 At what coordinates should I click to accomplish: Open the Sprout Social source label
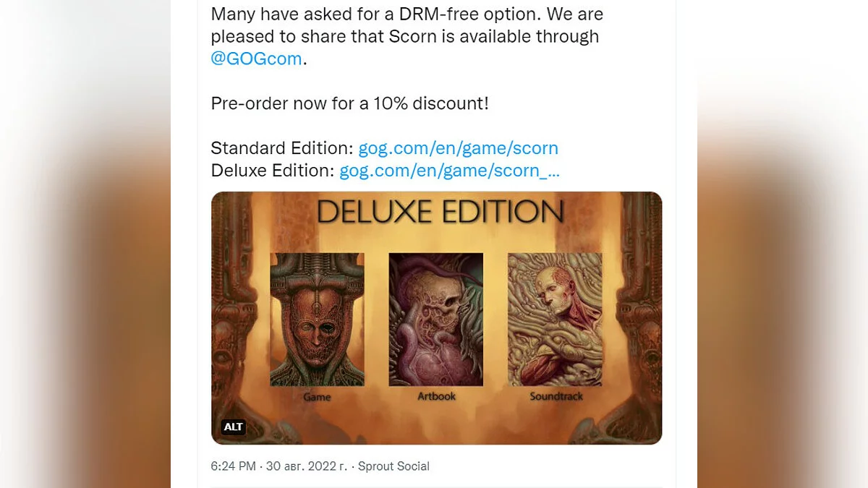(393, 466)
